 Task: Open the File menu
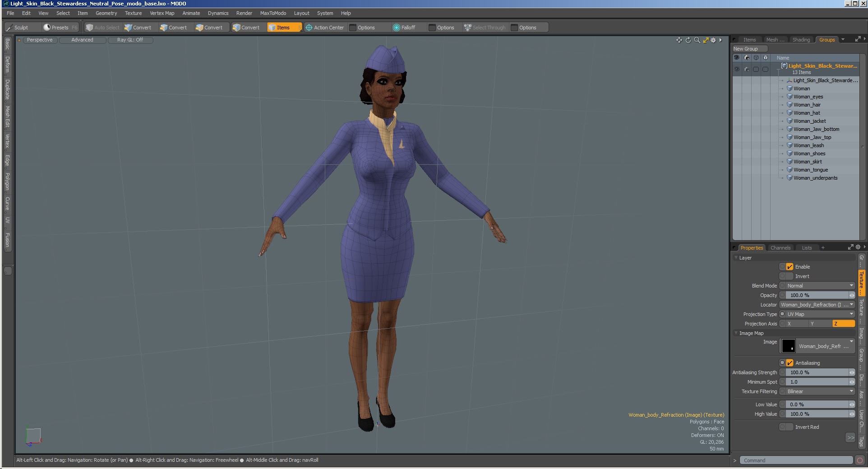coord(10,13)
